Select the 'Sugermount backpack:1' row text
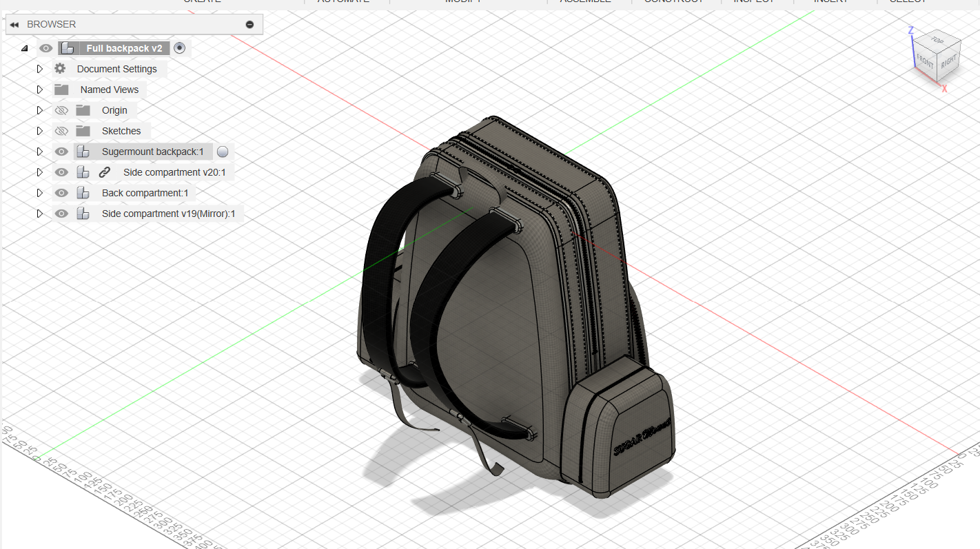This screenshot has width=980, height=549. click(x=153, y=152)
